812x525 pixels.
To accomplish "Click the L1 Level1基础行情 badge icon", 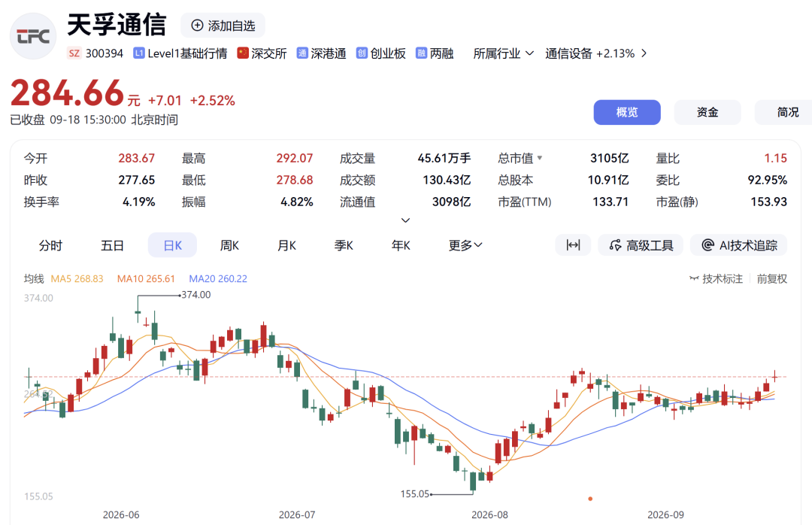I will (139, 53).
